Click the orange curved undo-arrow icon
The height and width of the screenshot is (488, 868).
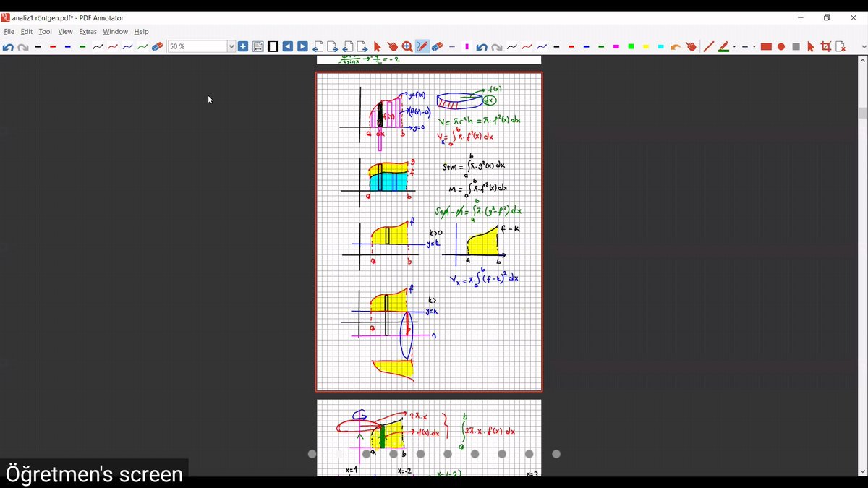pos(676,47)
